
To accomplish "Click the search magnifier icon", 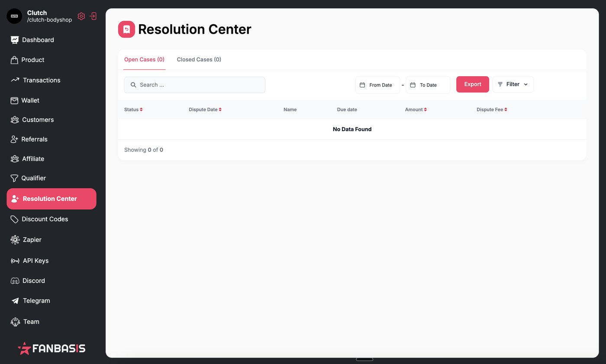I will [133, 85].
